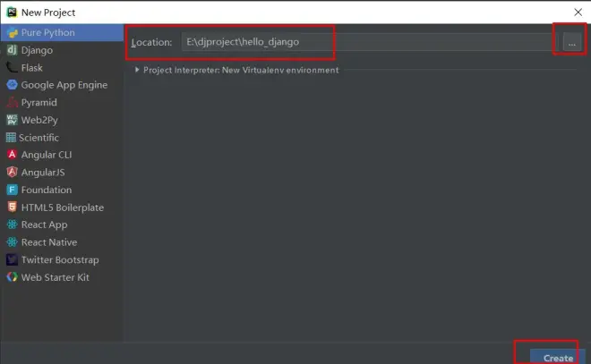This screenshot has width=591, height=364.
Task: Select "HTML5 Boilerplate" list label
Action: click(63, 207)
